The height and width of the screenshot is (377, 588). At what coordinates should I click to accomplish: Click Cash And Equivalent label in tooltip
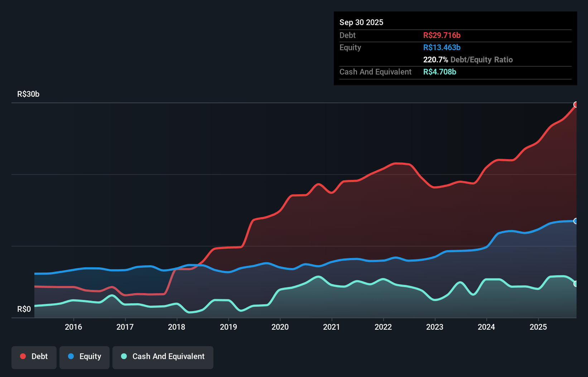point(375,72)
